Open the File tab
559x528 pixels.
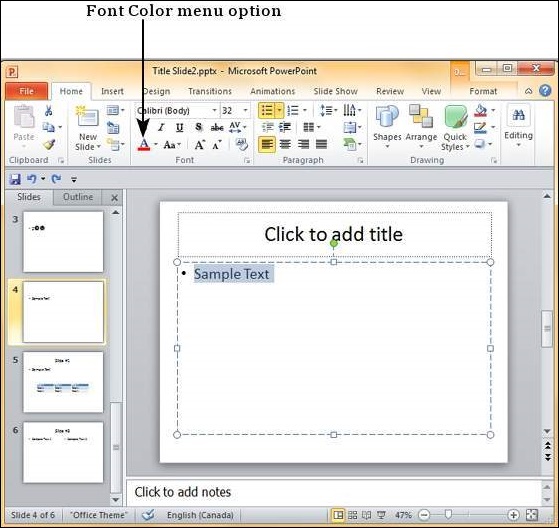[26, 91]
